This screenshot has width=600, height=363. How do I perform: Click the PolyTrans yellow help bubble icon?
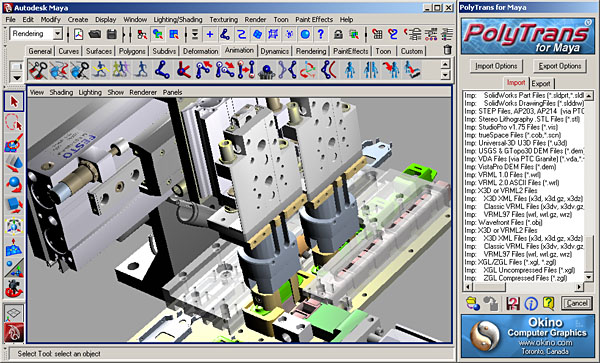pos(549,303)
